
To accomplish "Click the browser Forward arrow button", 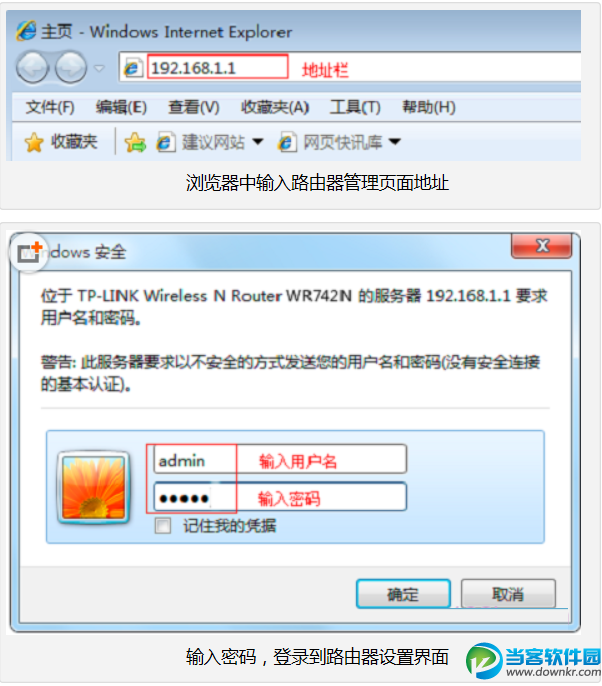I will pyautogui.click(x=71, y=67).
